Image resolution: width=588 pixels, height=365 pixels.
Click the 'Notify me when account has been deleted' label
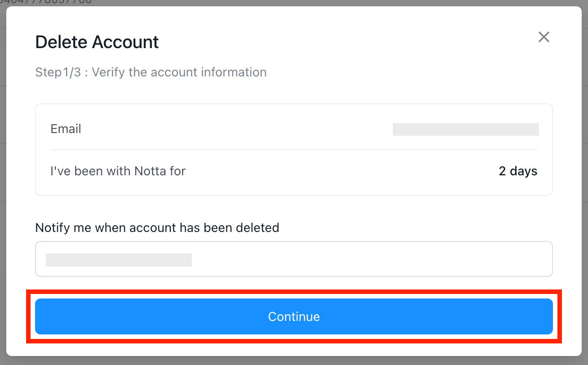(x=157, y=228)
